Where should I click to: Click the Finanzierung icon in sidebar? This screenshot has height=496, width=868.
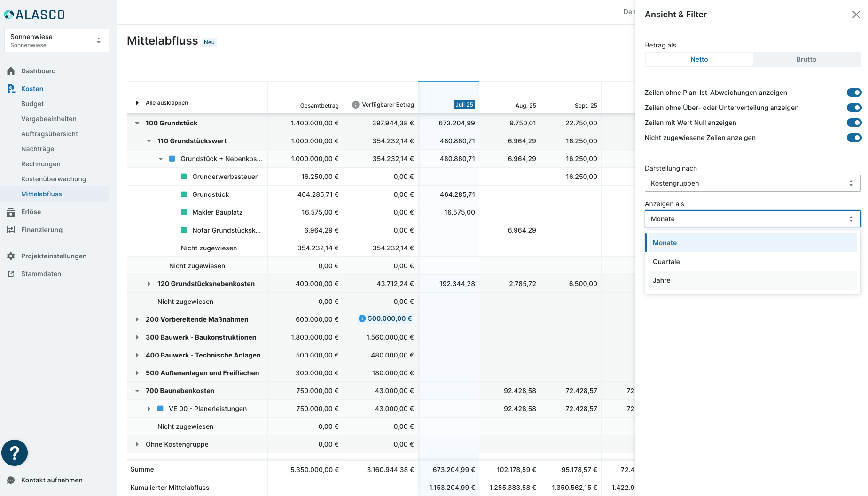(x=11, y=230)
